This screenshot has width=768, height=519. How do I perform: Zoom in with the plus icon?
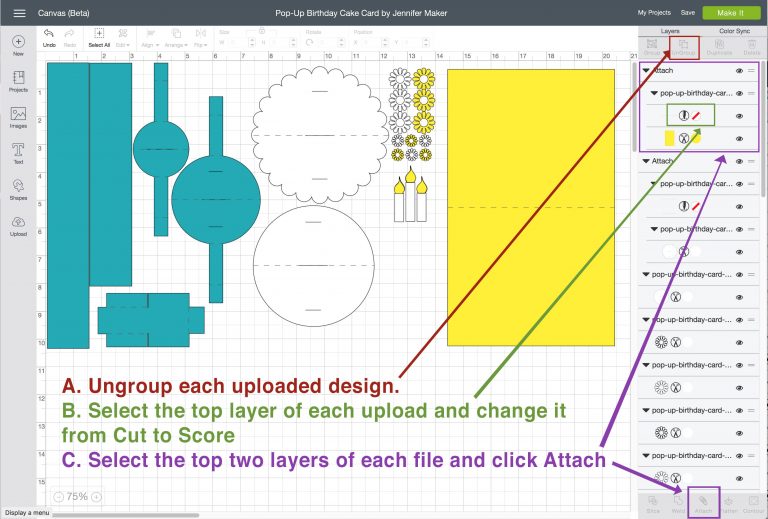(x=96, y=496)
